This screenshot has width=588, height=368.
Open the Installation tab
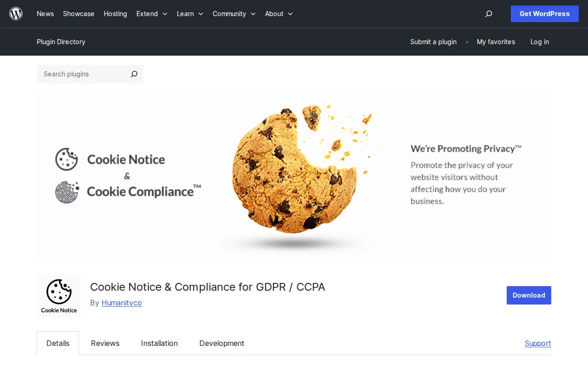[159, 343]
